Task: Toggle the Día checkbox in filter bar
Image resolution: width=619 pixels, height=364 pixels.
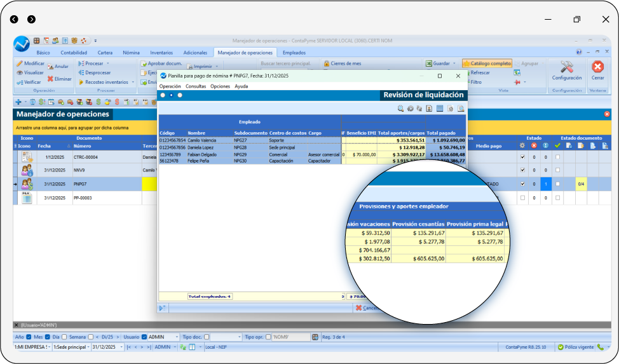Action: coord(64,337)
